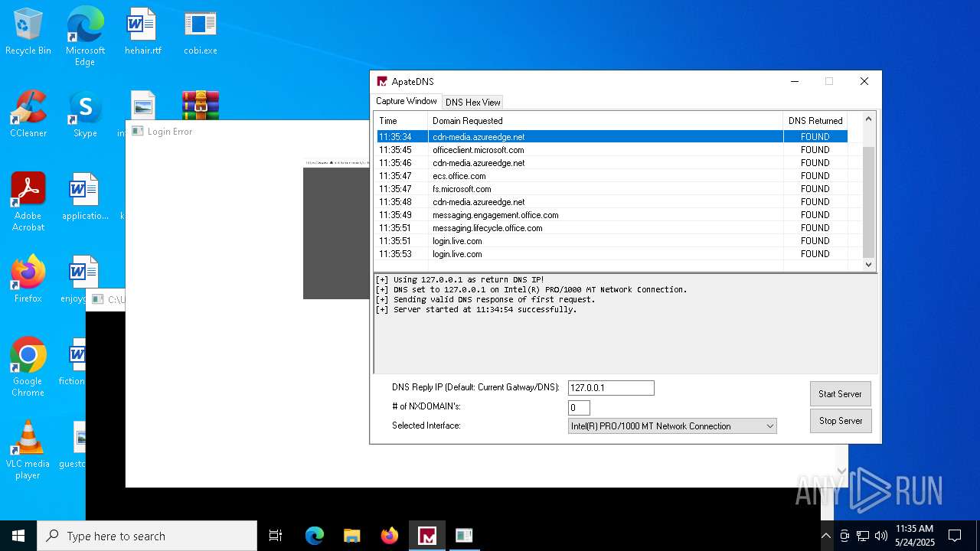Screen dimensions: 980x551
Task: Show hidden system tray icons
Action: point(826,536)
